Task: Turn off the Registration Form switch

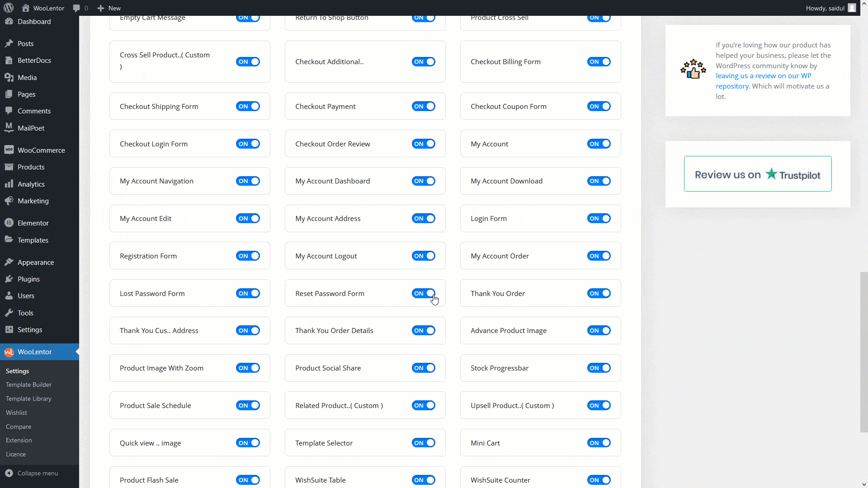Action: click(x=248, y=256)
